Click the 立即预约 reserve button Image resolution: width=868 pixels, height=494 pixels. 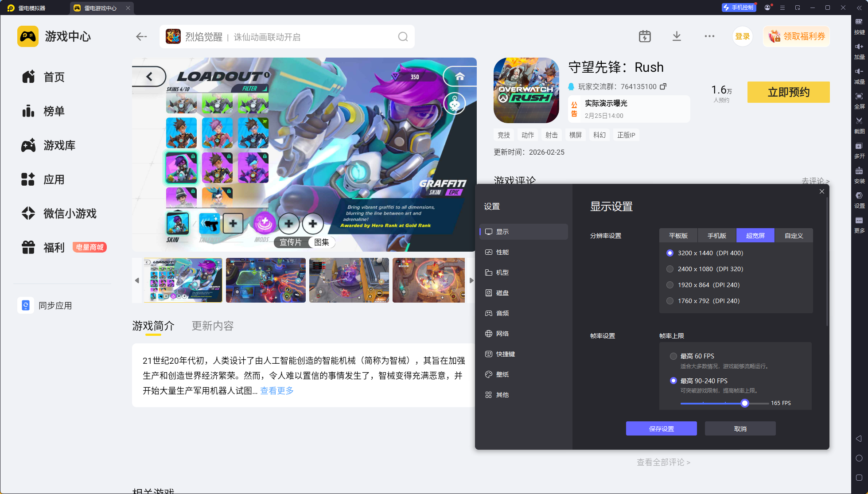coord(788,92)
